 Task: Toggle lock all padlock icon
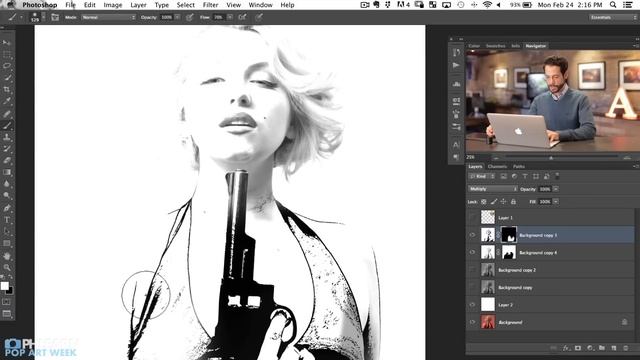pos(513,202)
